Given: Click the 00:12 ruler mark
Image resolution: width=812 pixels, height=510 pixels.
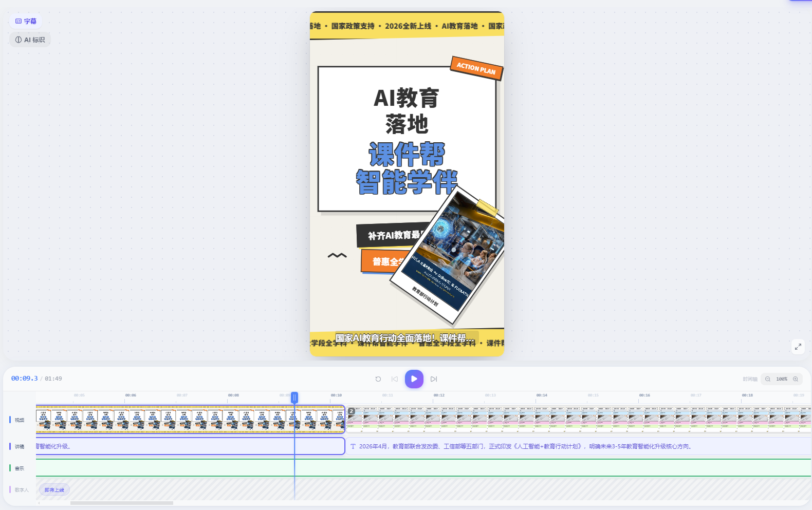Looking at the screenshot, I should 439,395.
